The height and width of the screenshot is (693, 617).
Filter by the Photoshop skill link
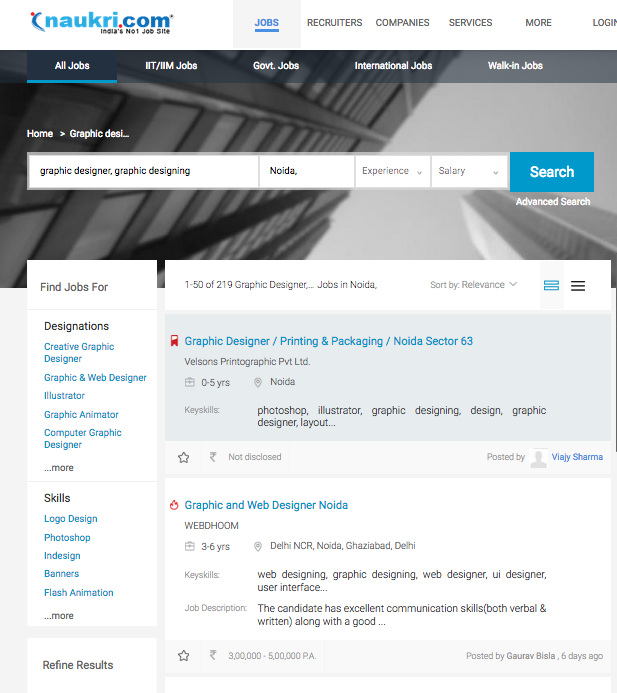click(67, 538)
